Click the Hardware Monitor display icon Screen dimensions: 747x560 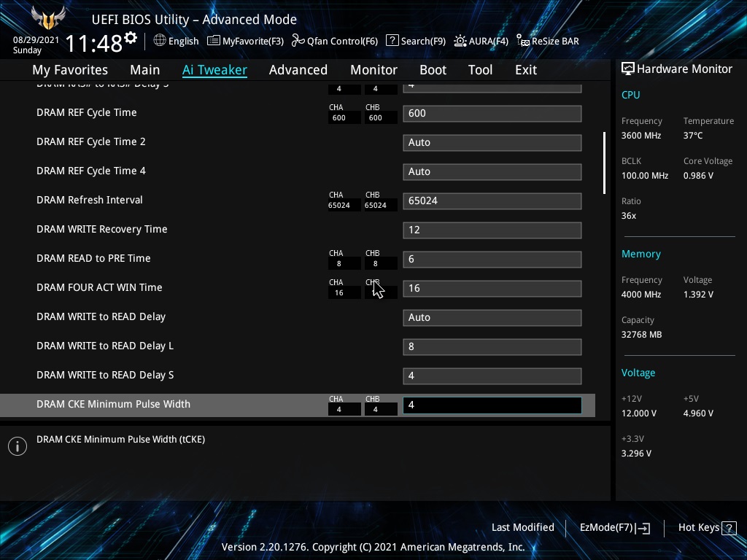pos(628,69)
